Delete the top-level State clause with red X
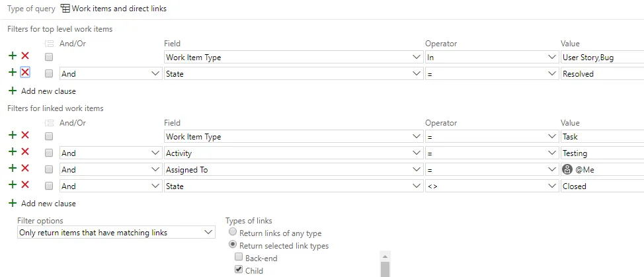 click(x=25, y=73)
